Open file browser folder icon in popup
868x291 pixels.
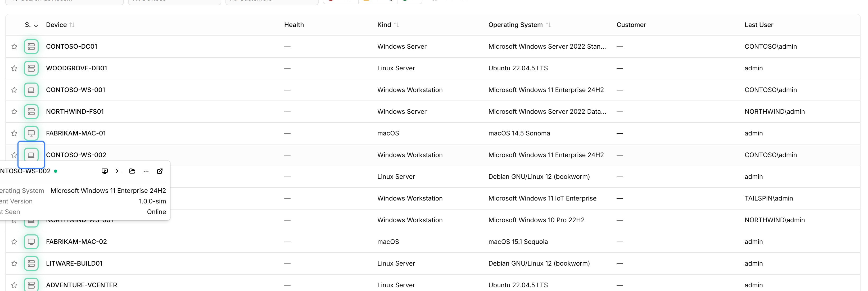point(132,171)
